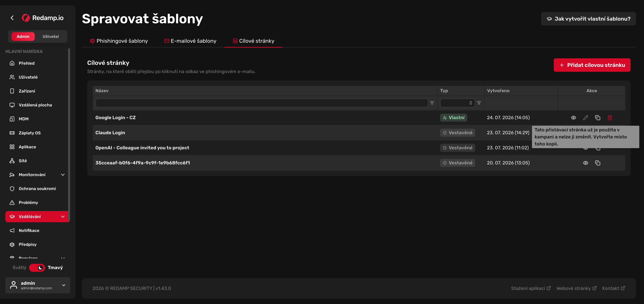Image resolution: width=644 pixels, height=304 pixels.
Task: Click the Claude Login row name
Action: (110, 133)
